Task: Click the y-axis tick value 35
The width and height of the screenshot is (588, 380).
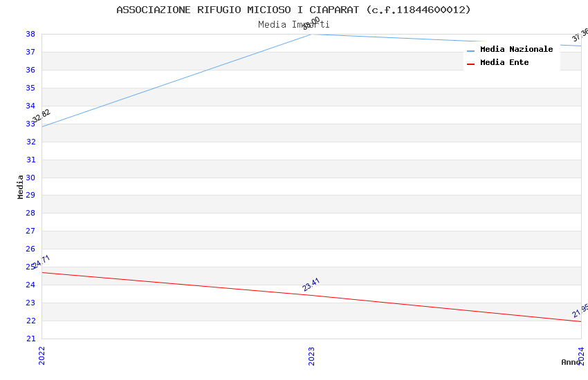Action: tap(30, 88)
